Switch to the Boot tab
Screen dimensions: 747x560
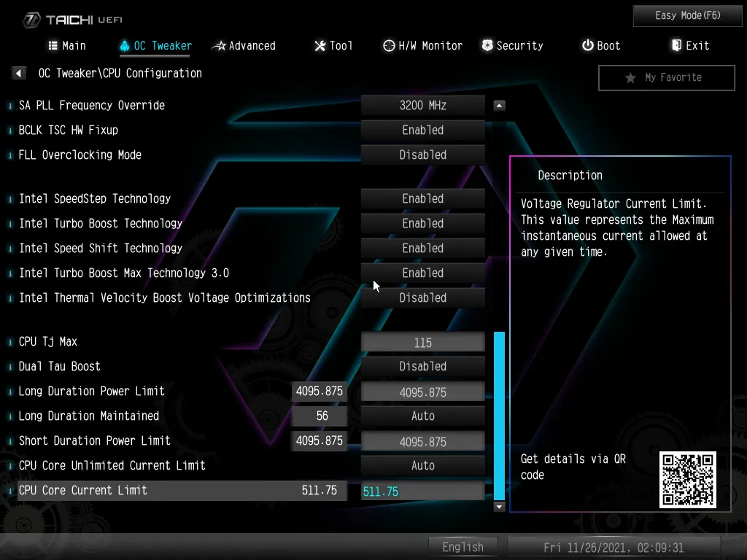(601, 46)
